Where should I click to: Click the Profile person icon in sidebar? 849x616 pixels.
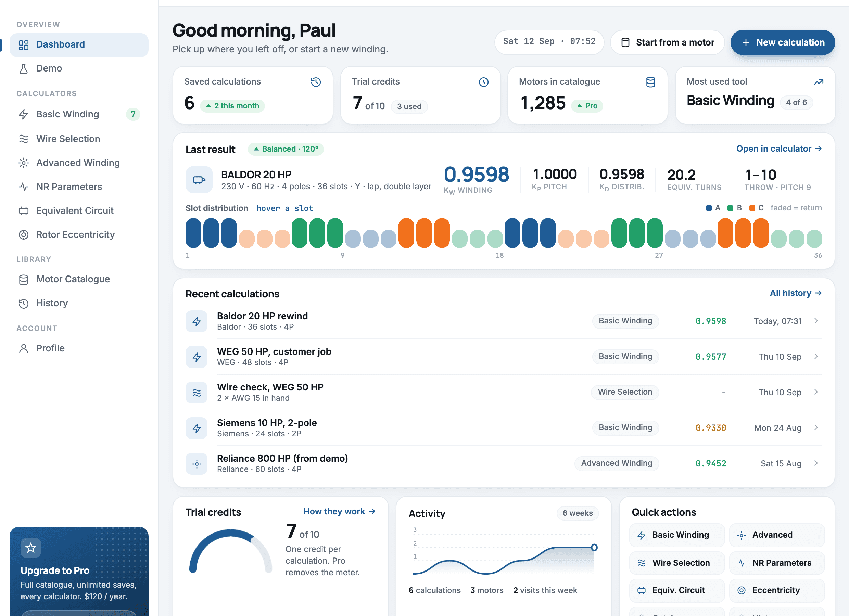click(24, 348)
